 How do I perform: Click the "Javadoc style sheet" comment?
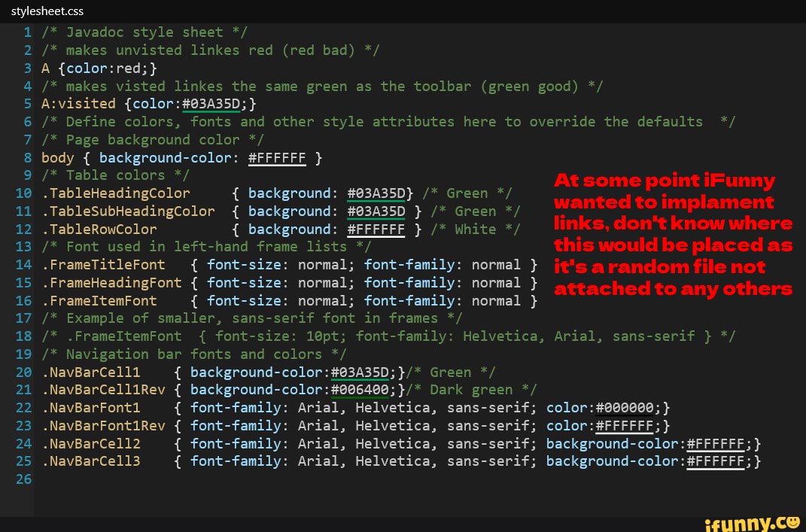click(x=144, y=32)
